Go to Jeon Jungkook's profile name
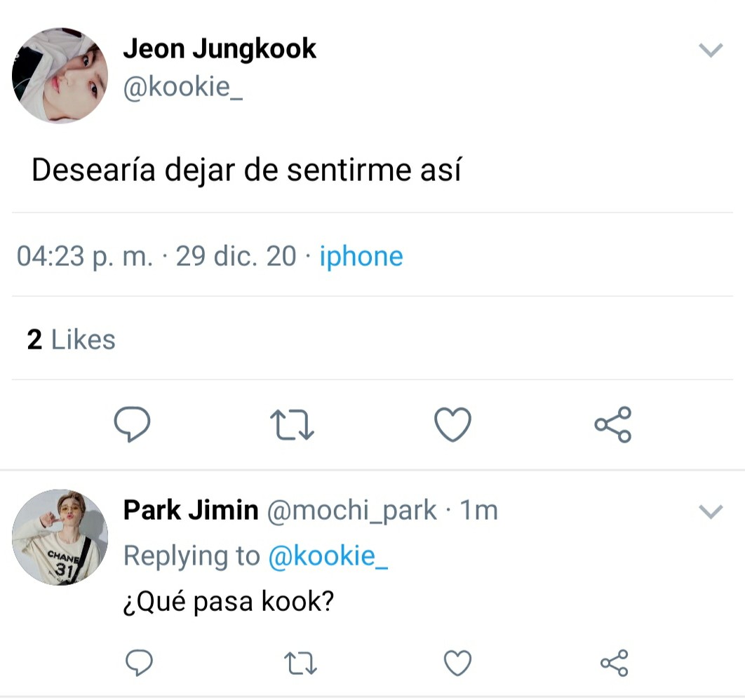The height and width of the screenshot is (700, 745). pyautogui.click(x=219, y=48)
